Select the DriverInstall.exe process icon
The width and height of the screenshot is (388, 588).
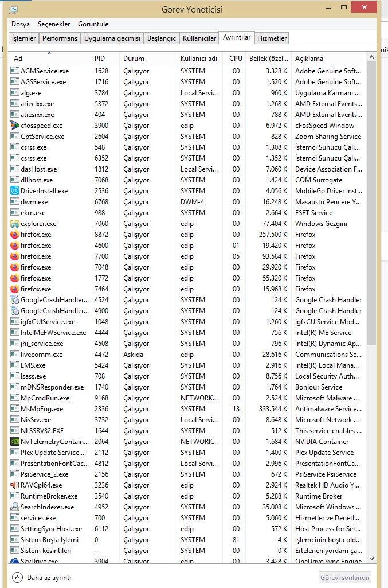[x=15, y=191]
